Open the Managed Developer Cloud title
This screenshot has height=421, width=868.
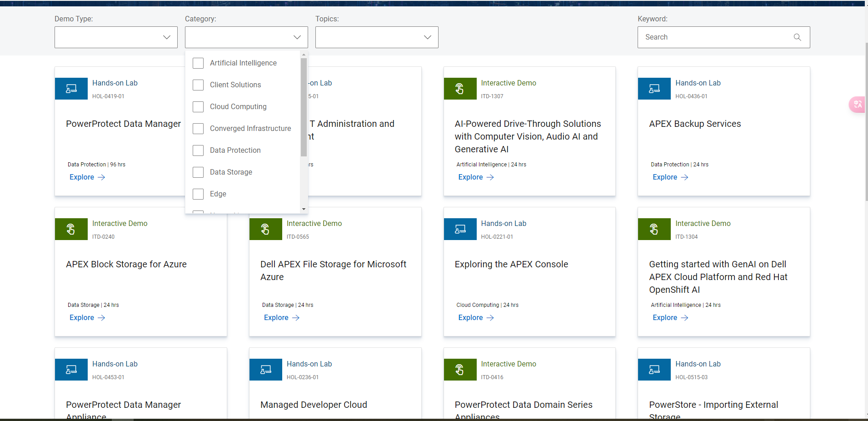314,405
